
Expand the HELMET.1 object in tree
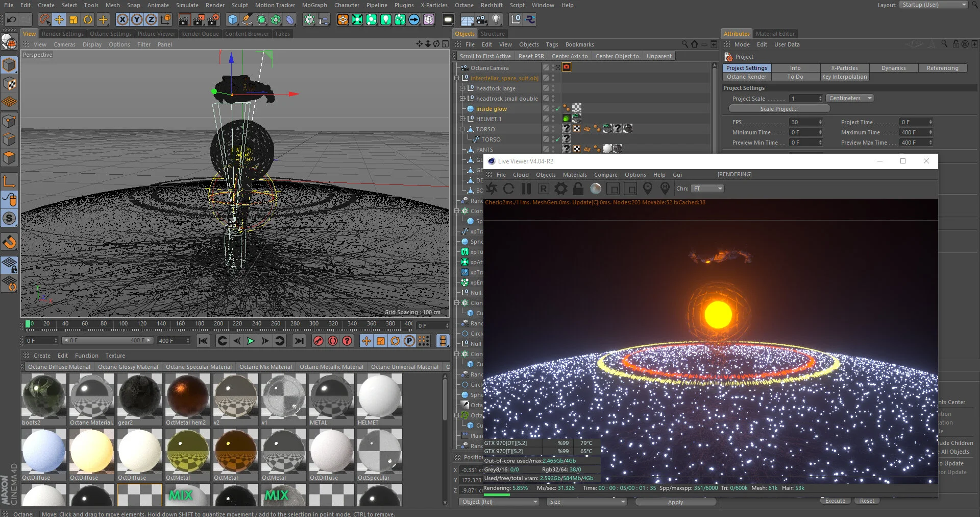point(462,119)
